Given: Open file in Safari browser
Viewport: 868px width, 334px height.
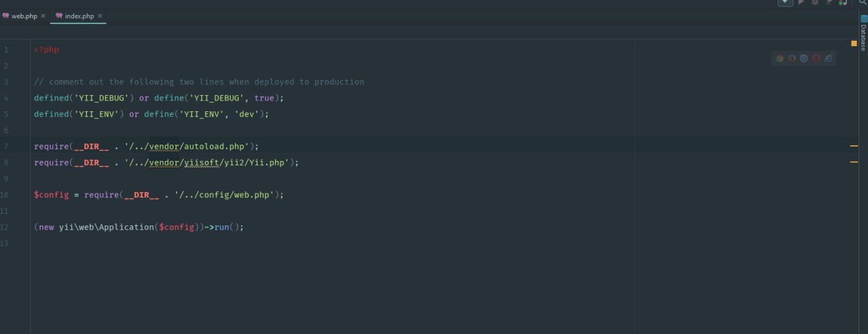Looking at the screenshot, I should click(804, 58).
